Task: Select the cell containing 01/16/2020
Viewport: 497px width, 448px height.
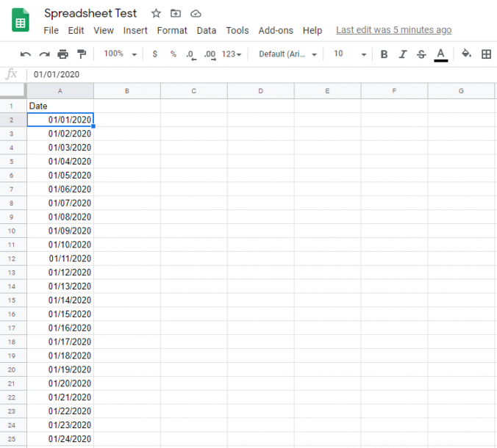Action: tap(60, 328)
